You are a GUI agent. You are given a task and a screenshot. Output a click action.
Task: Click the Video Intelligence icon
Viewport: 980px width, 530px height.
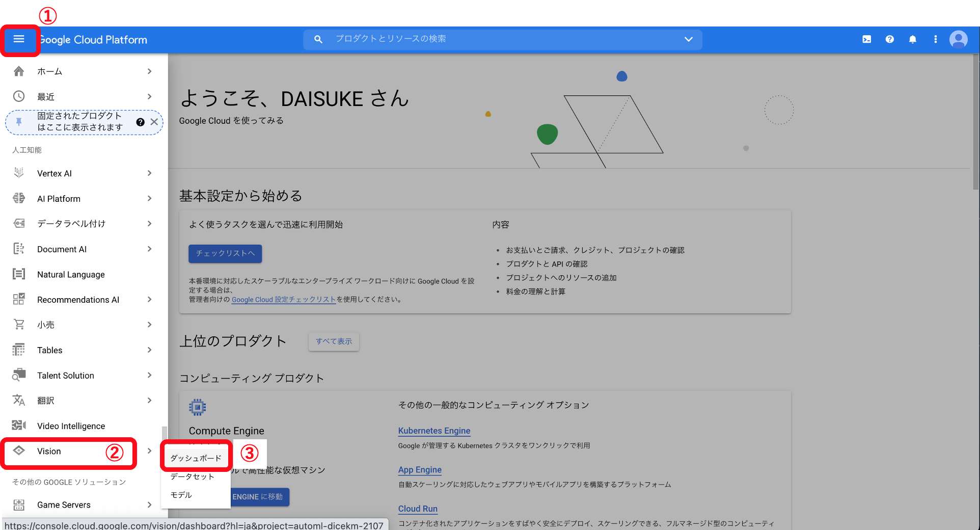[x=19, y=426]
